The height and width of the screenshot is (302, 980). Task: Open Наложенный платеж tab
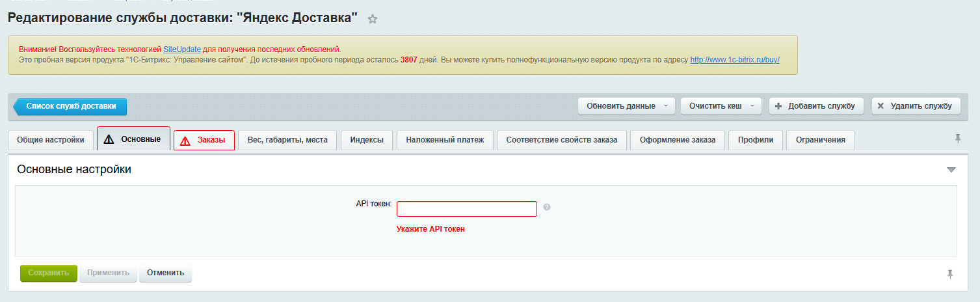[445, 139]
